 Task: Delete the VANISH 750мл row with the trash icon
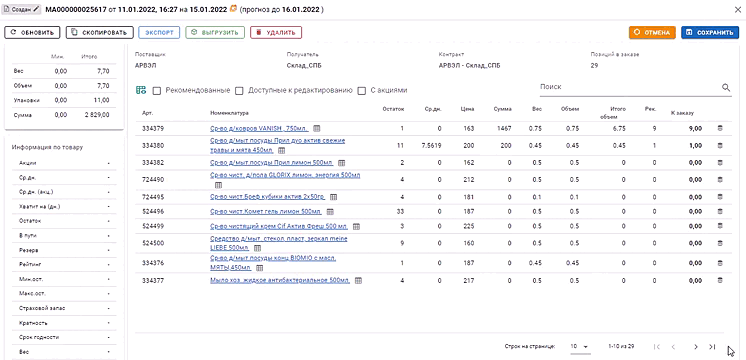click(x=719, y=128)
